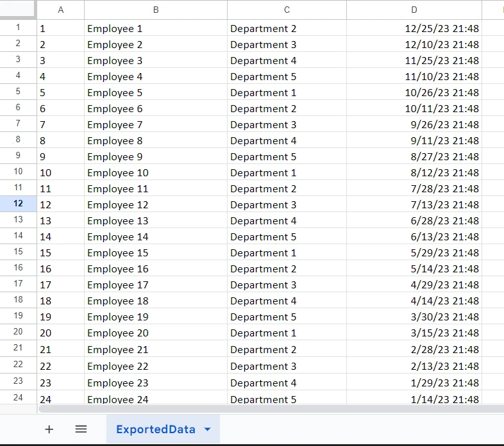504x446 pixels.
Task: Select row 12 header
Action: 18,204
